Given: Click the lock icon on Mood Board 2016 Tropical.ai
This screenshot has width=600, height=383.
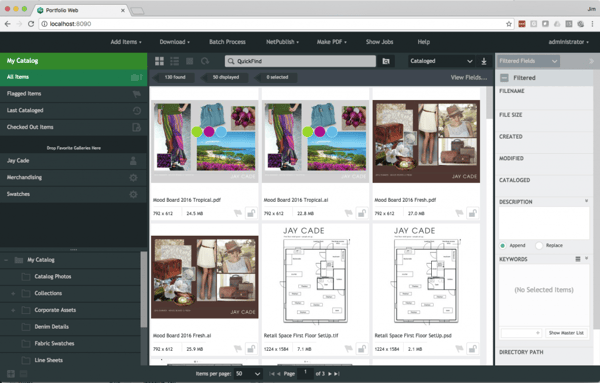Looking at the screenshot, I should click(x=362, y=213).
